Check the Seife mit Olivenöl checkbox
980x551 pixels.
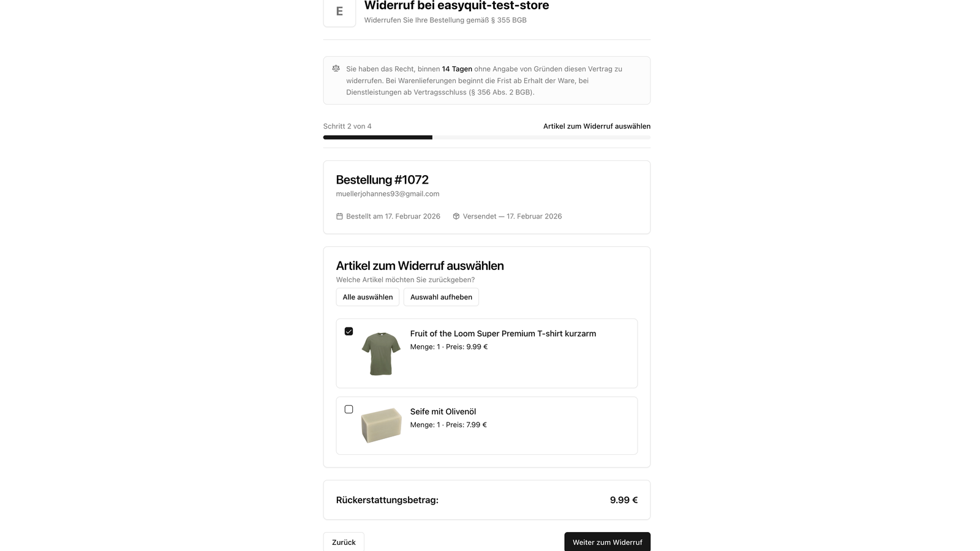pos(349,410)
